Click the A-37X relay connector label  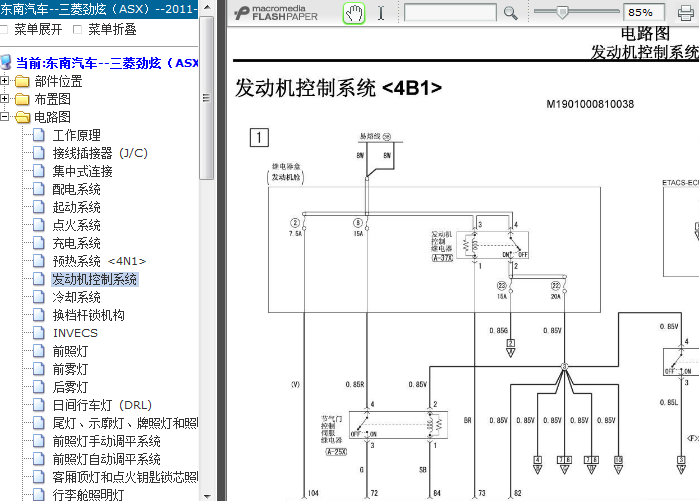442,258
